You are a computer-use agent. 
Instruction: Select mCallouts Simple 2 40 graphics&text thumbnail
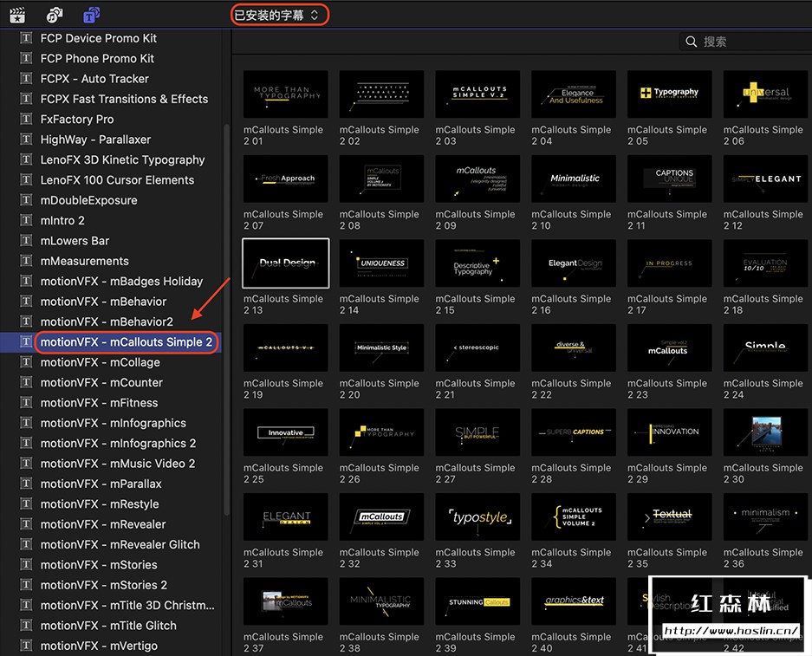click(x=574, y=601)
